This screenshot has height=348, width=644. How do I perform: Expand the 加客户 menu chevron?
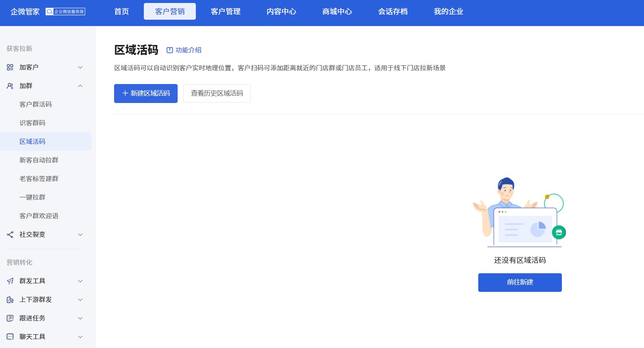pyautogui.click(x=80, y=67)
